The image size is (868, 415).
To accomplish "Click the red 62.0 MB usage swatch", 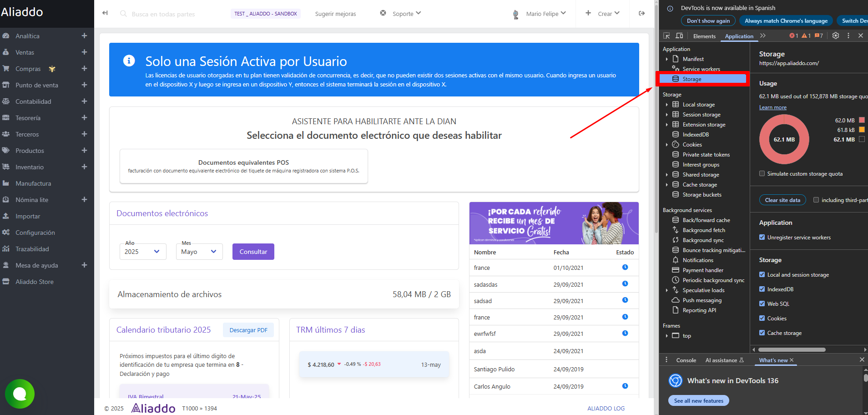I will click(862, 120).
